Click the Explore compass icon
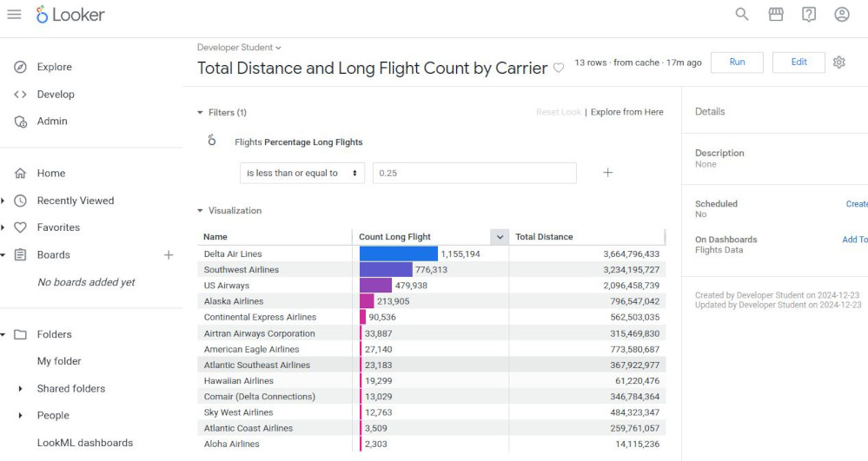 [x=21, y=67]
